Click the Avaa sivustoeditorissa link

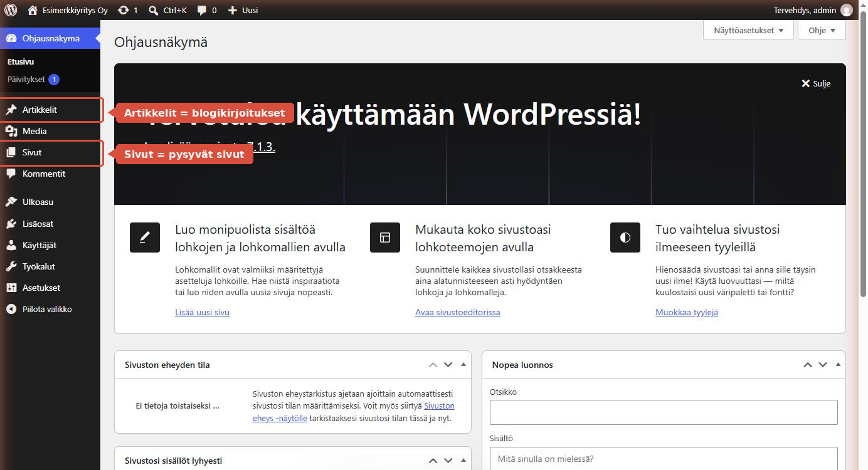click(457, 312)
